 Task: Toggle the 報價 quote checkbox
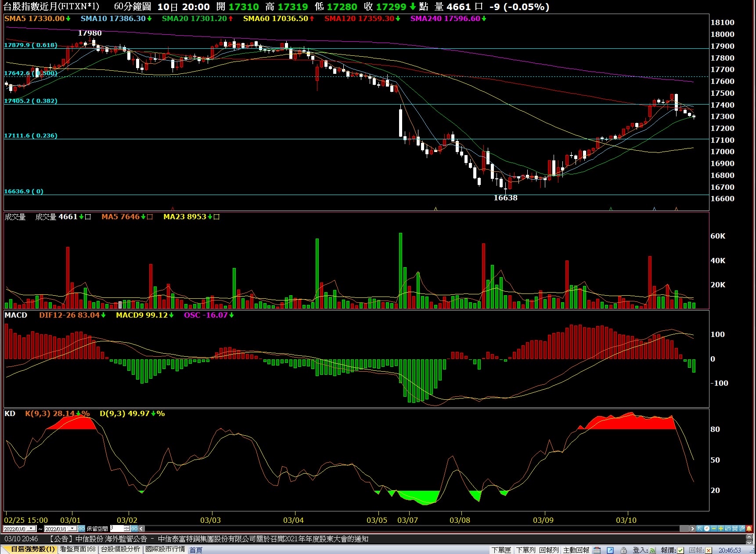tap(680, 550)
